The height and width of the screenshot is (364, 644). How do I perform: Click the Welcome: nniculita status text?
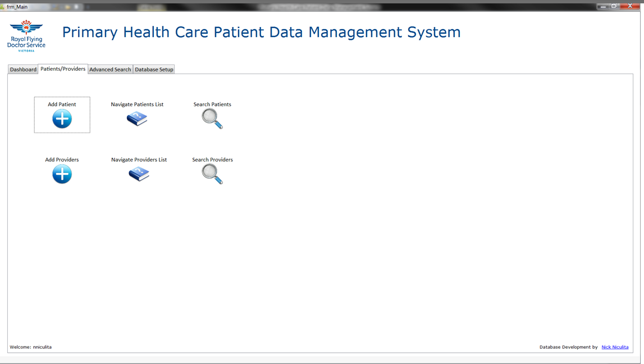pos(32,347)
